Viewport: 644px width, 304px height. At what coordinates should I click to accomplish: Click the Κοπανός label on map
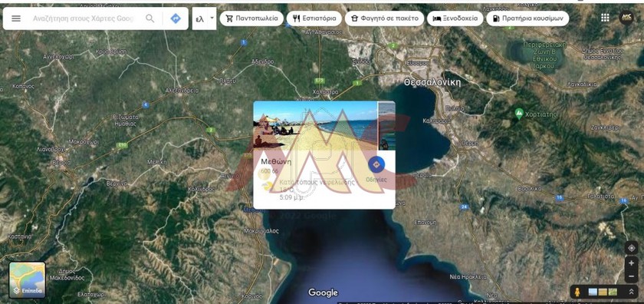coord(23,87)
